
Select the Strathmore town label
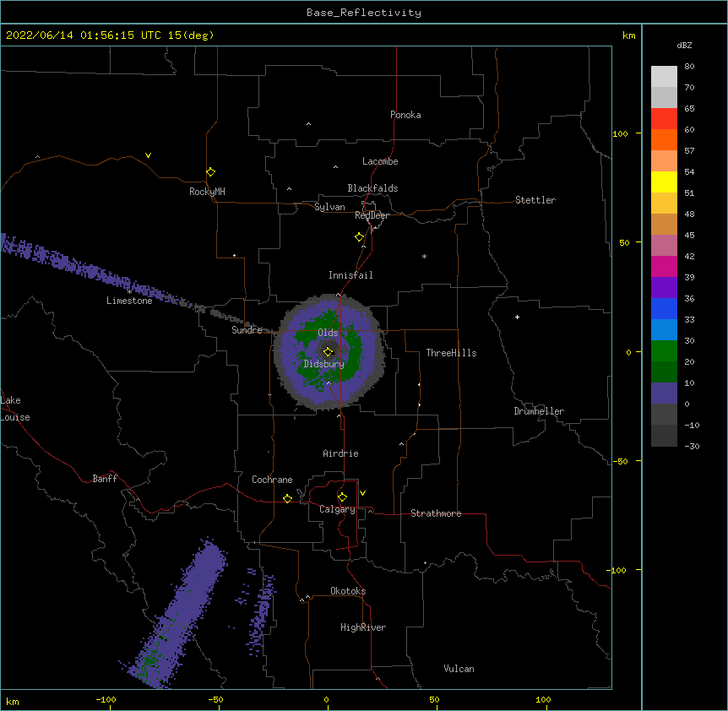click(x=436, y=513)
